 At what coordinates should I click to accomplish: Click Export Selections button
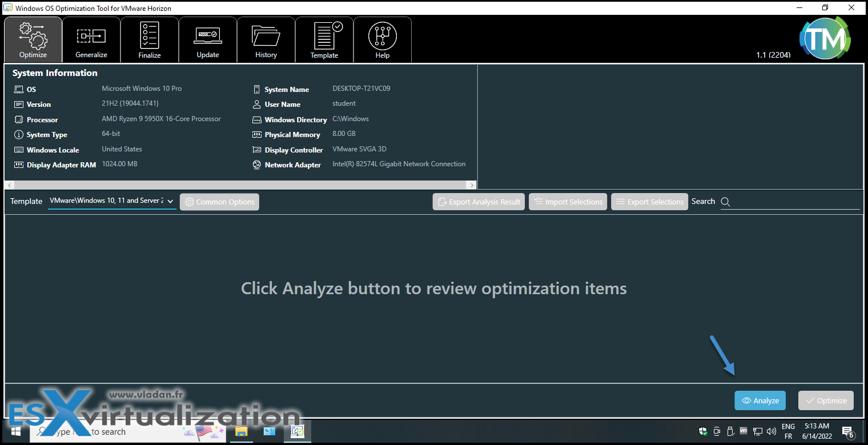pos(649,202)
